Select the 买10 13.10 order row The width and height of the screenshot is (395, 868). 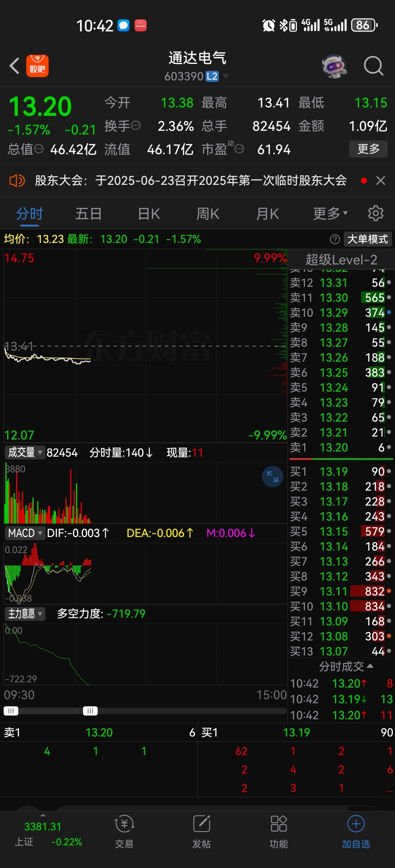tap(341, 606)
